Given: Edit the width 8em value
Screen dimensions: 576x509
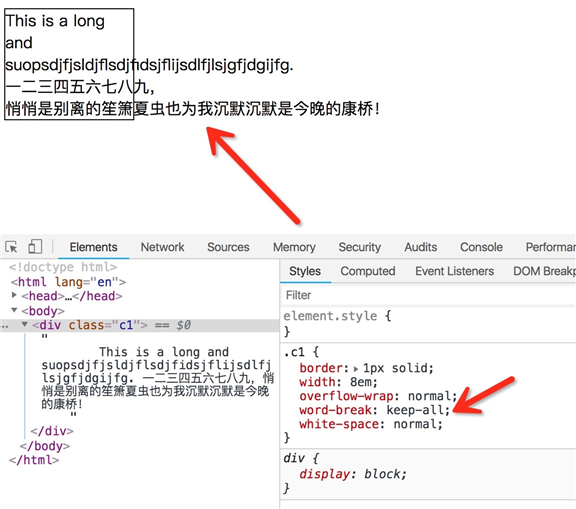Looking at the screenshot, I should [360, 382].
